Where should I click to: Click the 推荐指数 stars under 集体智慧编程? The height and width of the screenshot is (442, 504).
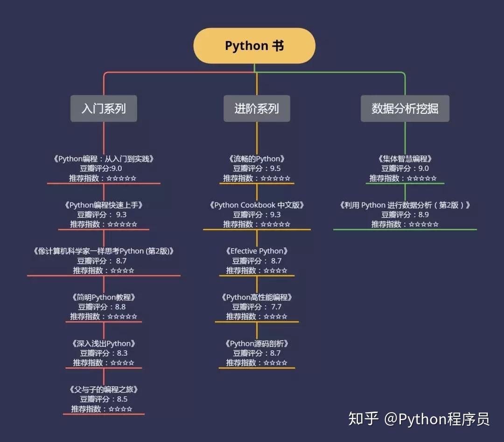422,178
